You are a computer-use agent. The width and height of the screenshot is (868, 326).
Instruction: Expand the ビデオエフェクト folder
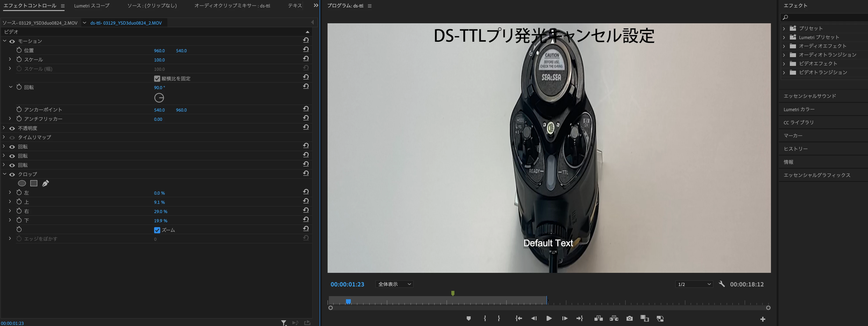coord(784,64)
